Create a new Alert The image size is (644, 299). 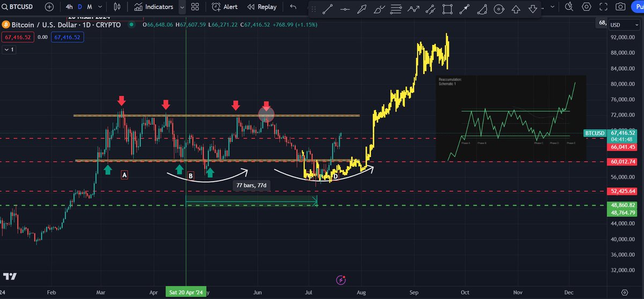[225, 7]
